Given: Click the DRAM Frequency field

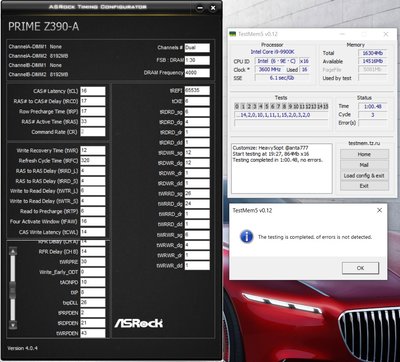Looking at the screenshot, I should 197,73.
